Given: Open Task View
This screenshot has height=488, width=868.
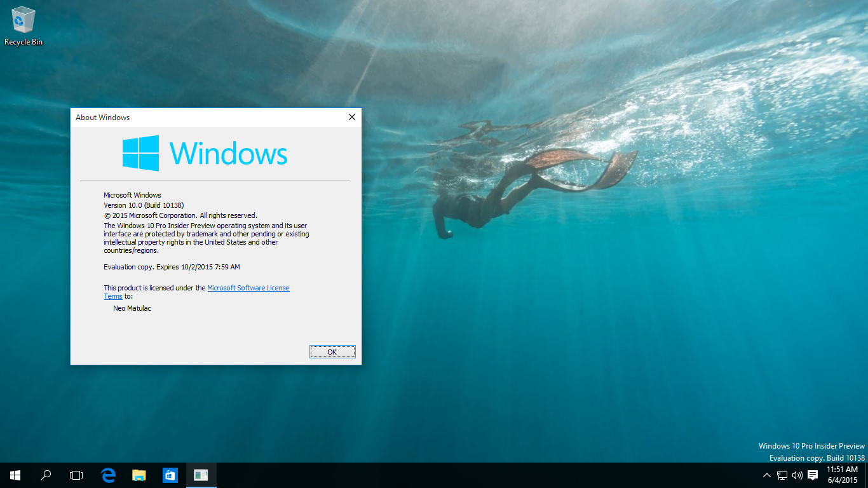Looking at the screenshot, I should tap(76, 475).
